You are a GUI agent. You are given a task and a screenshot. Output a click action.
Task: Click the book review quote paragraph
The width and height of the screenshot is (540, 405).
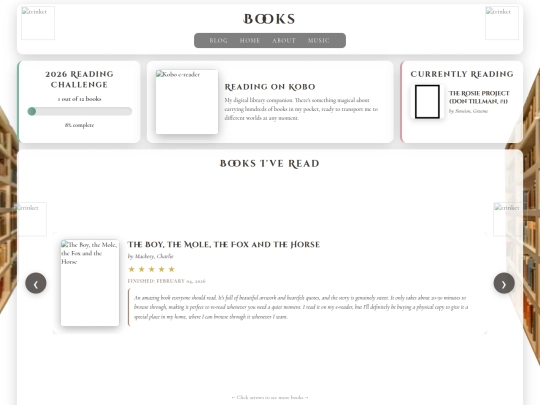pyautogui.click(x=301, y=307)
